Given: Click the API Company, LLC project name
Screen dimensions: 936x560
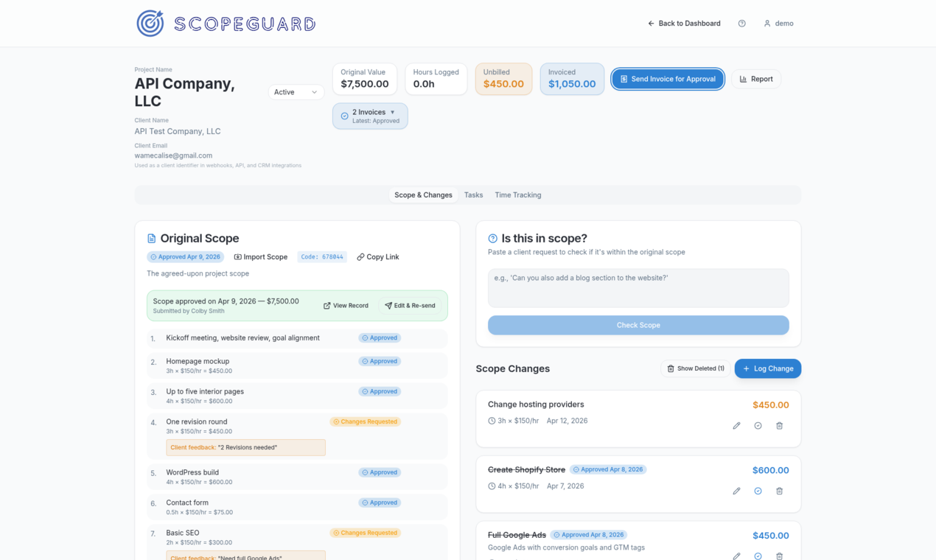Looking at the screenshot, I should [x=185, y=92].
